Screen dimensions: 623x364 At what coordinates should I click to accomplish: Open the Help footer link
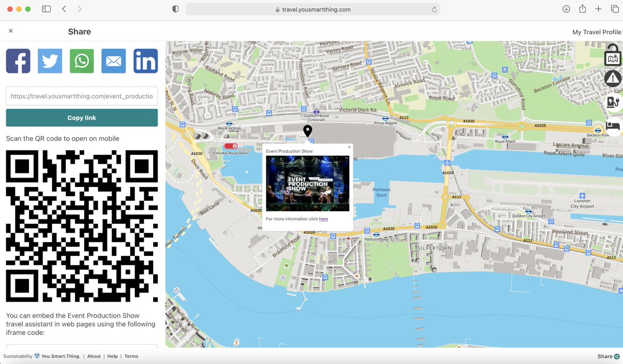tap(113, 356)
